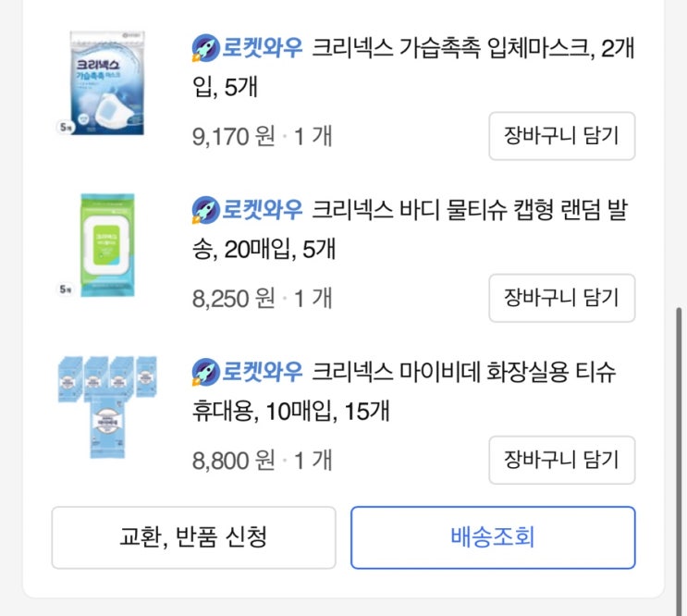
Task: Track the delivery with 배송조회
Action: tap(493, 537)
